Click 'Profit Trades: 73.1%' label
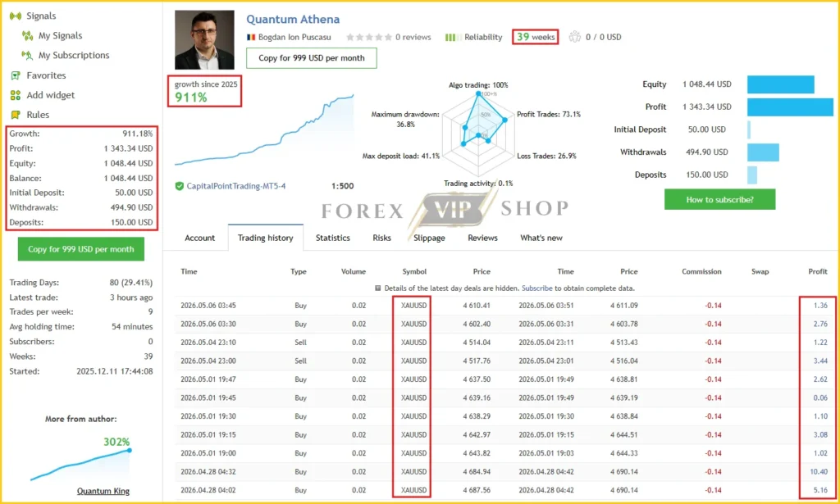This screenshot has height=504, width=840. tap(549, 115)
